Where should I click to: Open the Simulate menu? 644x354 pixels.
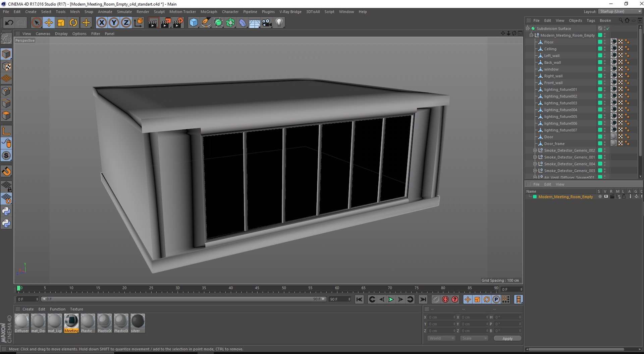tap(124, 11)
